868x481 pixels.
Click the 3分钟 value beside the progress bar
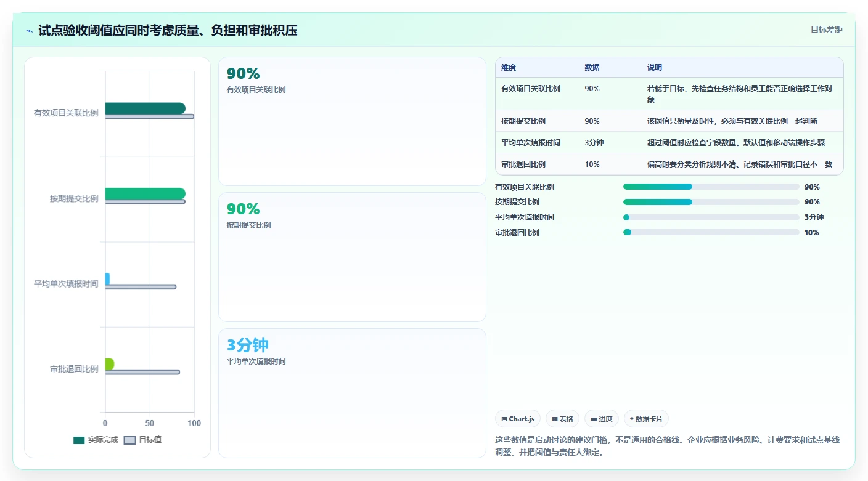click(814, 217)
